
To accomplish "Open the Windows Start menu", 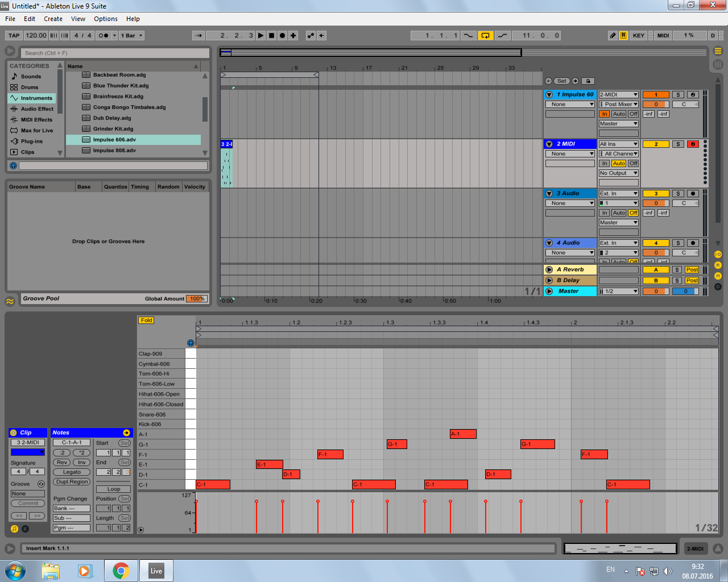I will 15,571.
